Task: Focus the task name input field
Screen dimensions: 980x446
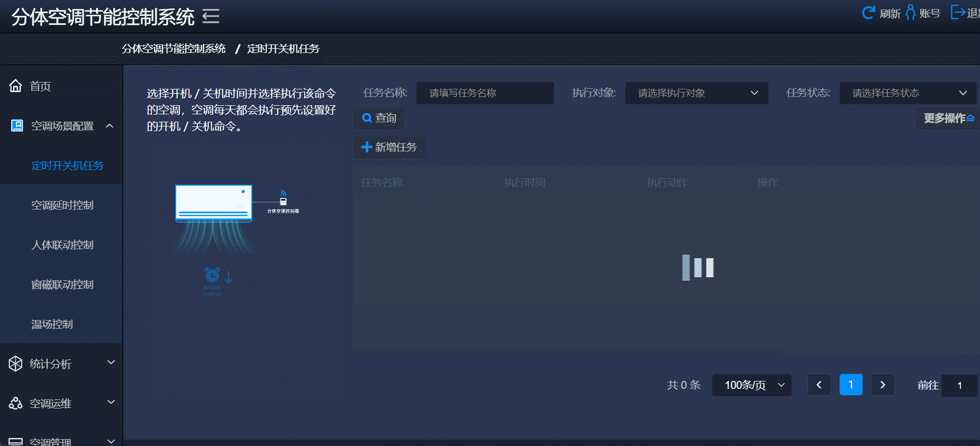Action: [485, 93]
